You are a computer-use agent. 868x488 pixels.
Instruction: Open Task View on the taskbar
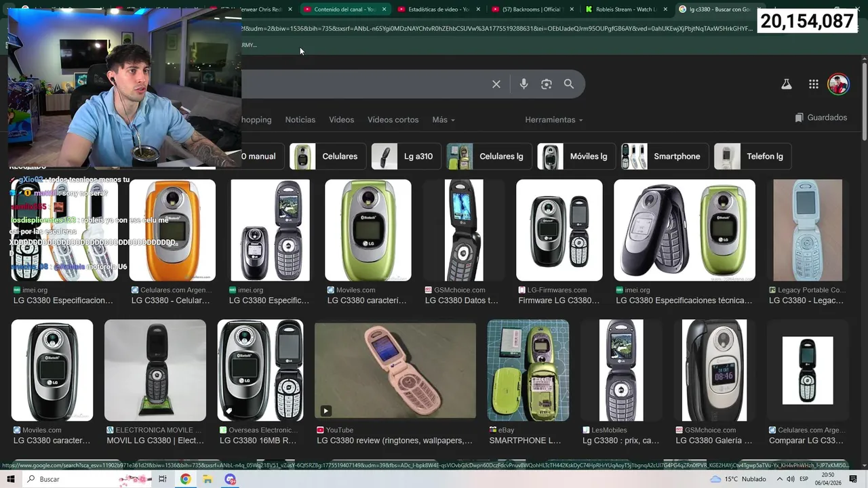[163, 479]
